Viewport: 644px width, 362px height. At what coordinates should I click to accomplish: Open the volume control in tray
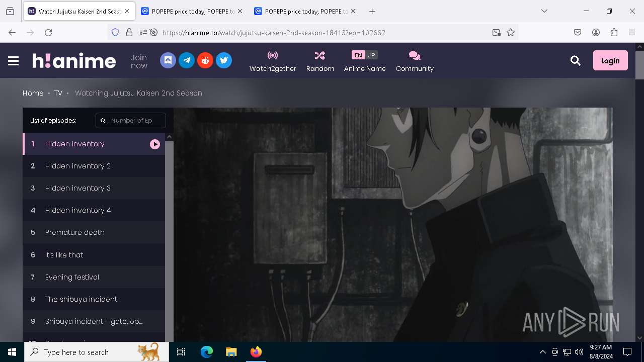pos(579,352)
